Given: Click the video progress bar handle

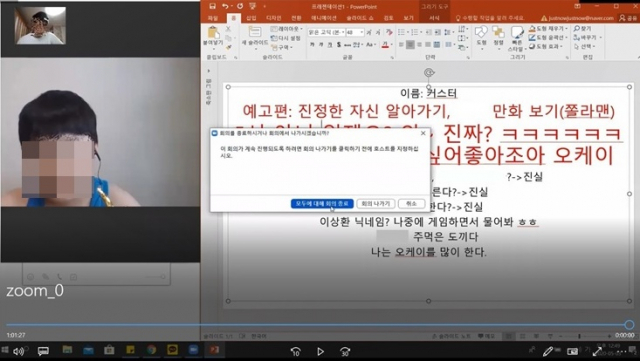Looking at the screenshot, I should (x=629, y=325).
